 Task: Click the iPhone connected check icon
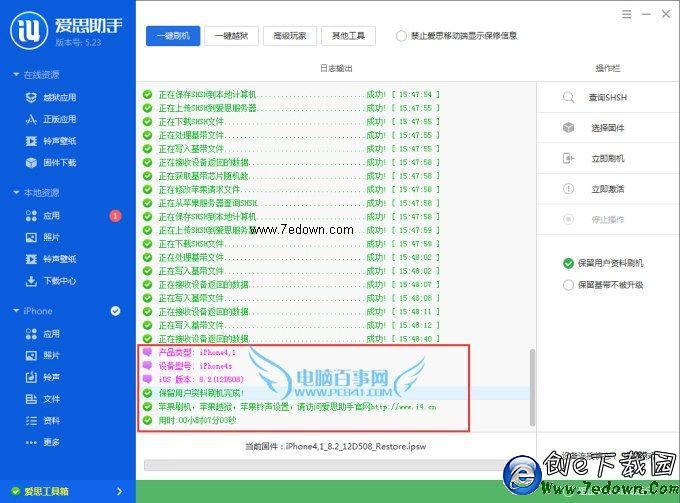tap(115, 311)
